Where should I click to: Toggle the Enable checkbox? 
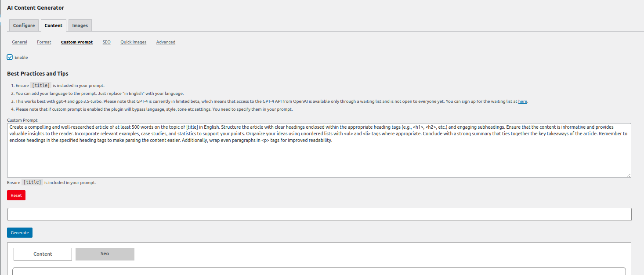tap(10, 57)
